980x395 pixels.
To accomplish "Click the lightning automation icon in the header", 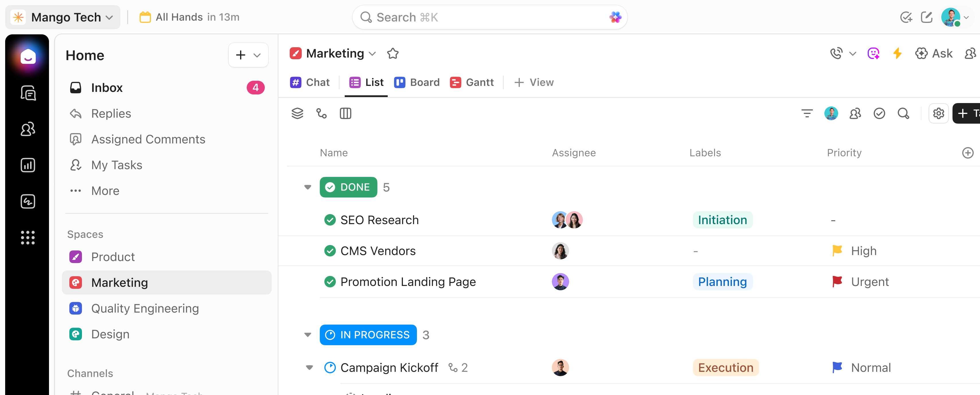I will coord(897,53).
